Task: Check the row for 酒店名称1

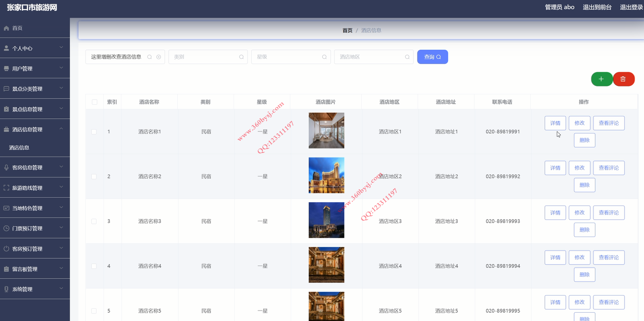Action: 94,132
